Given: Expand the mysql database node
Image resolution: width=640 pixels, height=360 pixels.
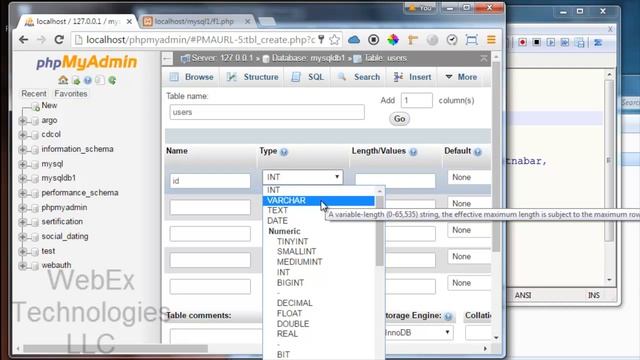Looking at the screenshot, I should click(x=23, y=164).
